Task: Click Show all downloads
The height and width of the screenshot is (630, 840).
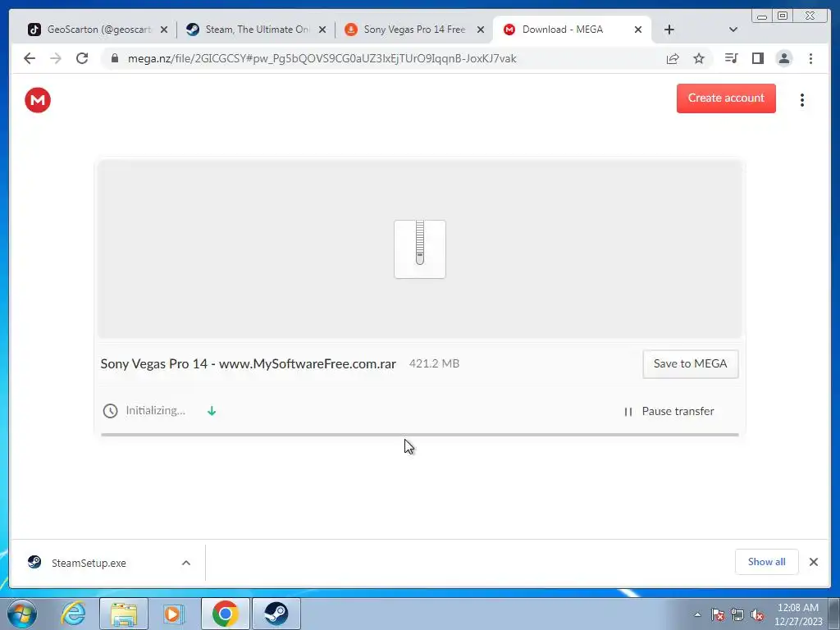Action: 767,562
